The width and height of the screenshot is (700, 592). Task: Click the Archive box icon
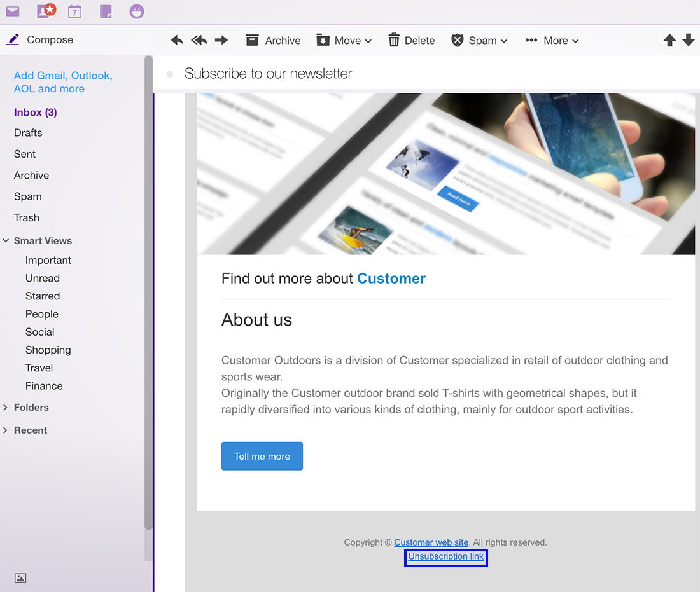click(x=252, y=40)
